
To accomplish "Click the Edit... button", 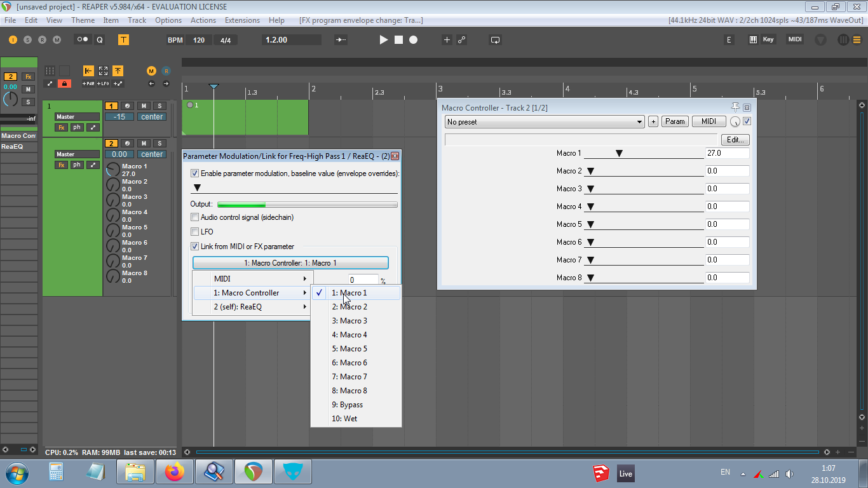I will coord(735,140).
